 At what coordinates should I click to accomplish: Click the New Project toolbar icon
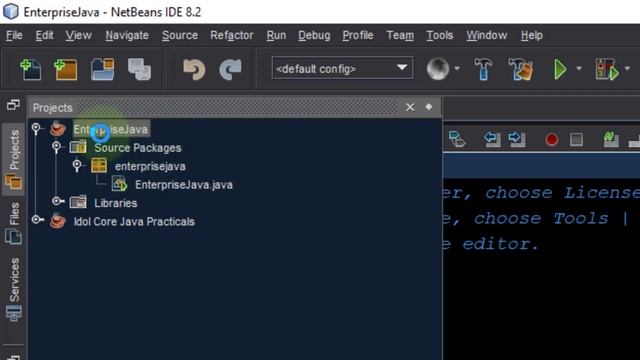[x=66, y=69]
